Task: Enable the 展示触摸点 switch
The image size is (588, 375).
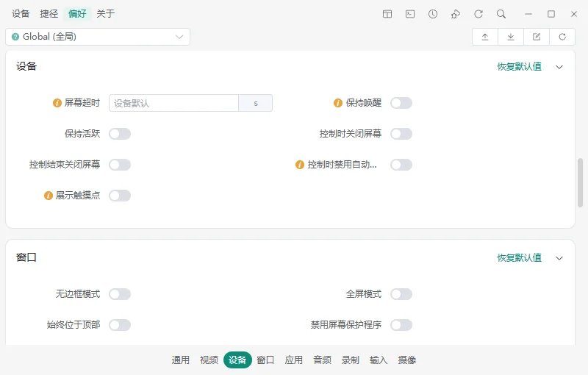Action: (x=120, y=196)
